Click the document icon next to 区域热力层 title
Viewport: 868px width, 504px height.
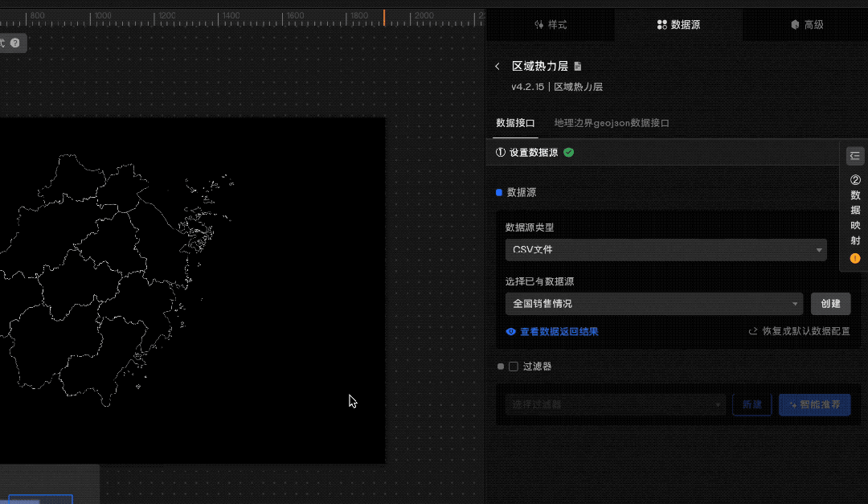(x=578, y=66)
